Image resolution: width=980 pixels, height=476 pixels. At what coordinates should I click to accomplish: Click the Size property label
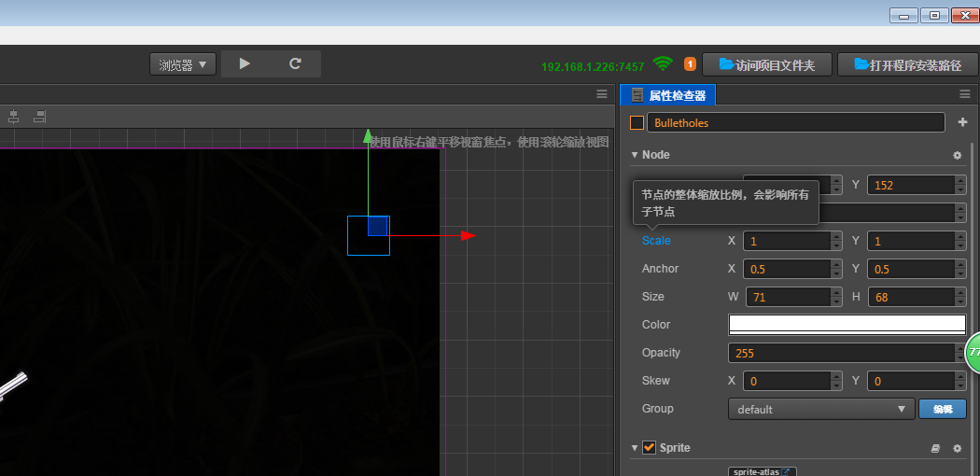pos(653,297)
